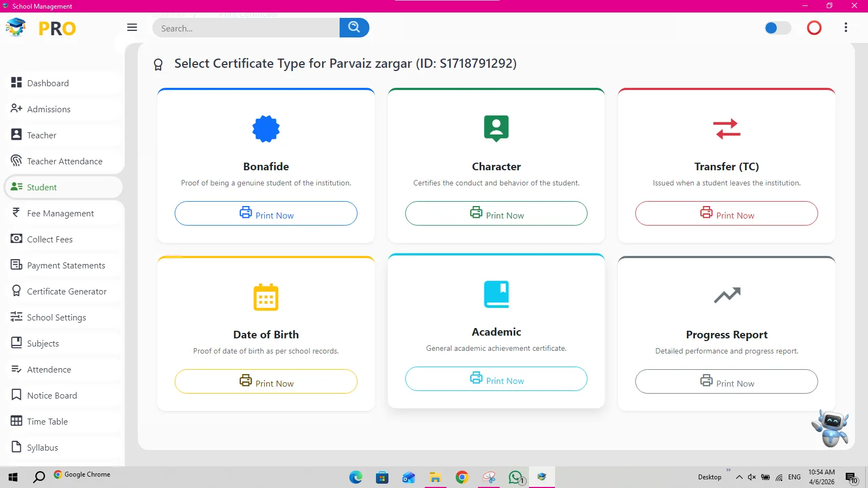Viewport: 868px width, 488px height.
Task: Click the red circle icon in header
Action: pyautogui.click(x=814, y=28)
